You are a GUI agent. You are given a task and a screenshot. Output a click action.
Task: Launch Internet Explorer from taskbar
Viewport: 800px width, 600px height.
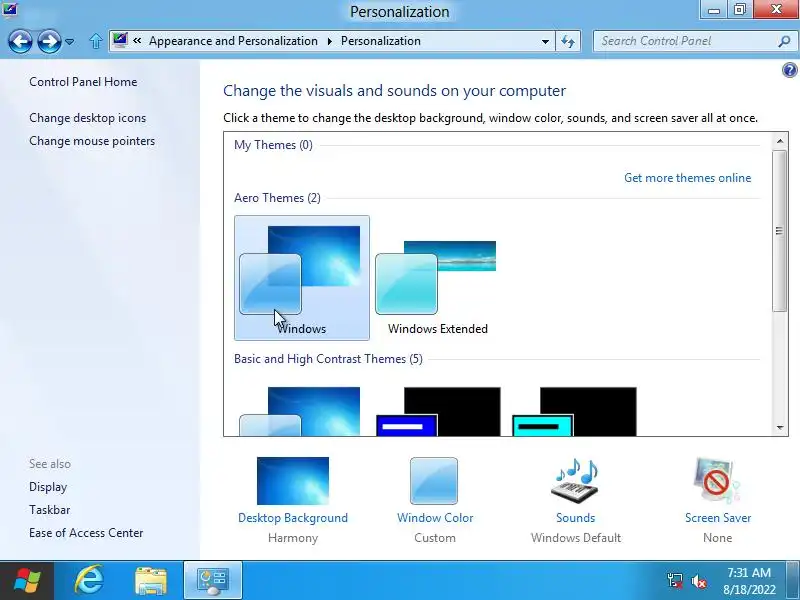click(89, 580)
